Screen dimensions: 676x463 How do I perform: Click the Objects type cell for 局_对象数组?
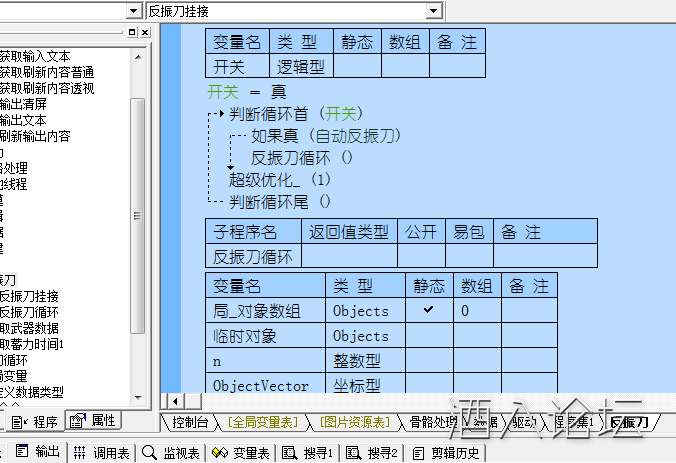365,310
